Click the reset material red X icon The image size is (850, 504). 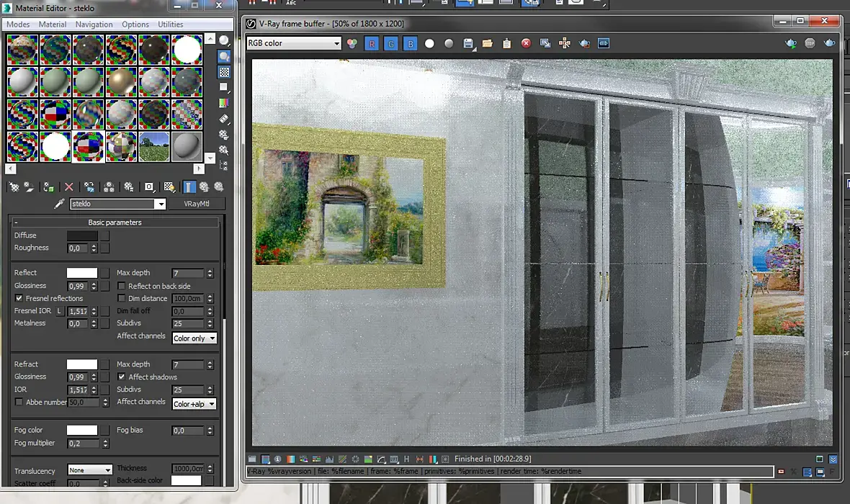click(69, 187)
